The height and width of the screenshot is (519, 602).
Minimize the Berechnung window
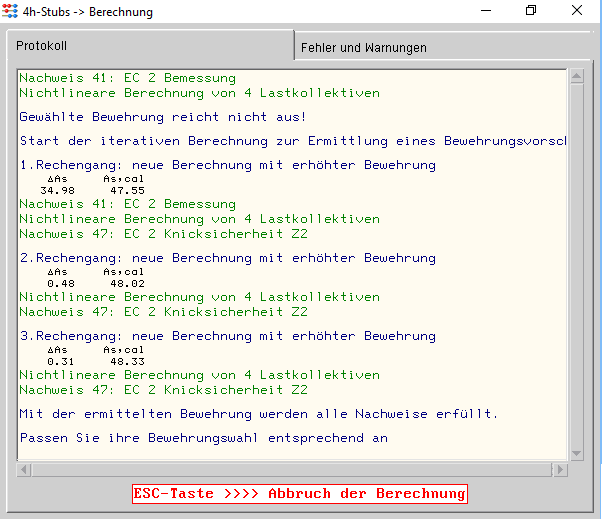pos(484,11)
